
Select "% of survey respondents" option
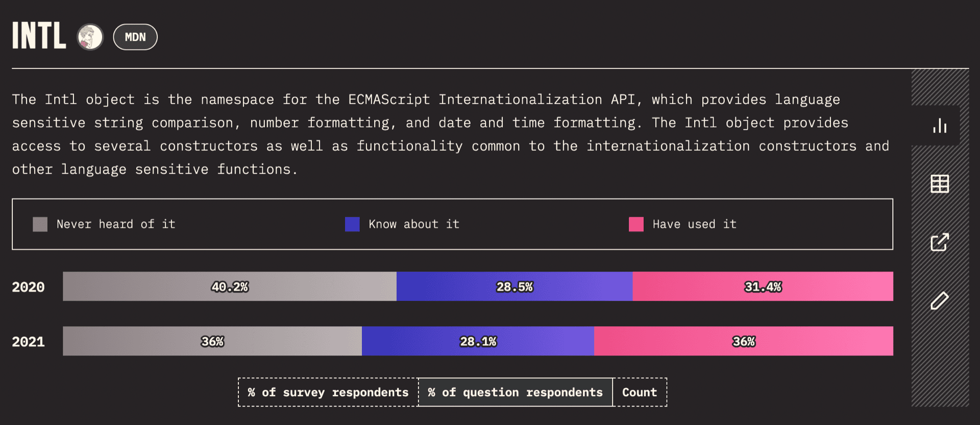(328, 392)
